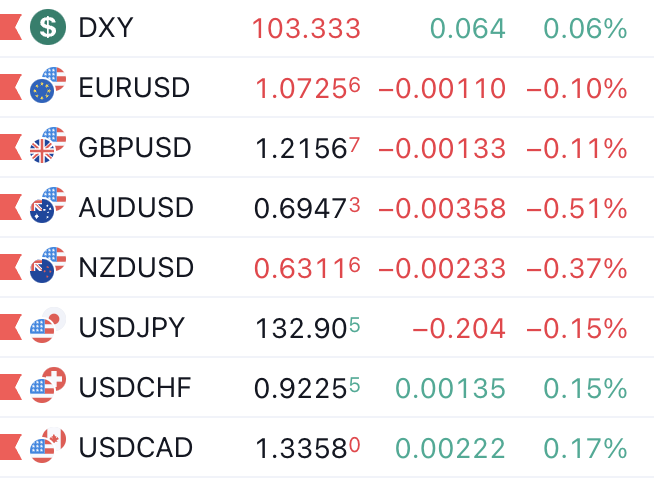Click the AUDUSD last price 0.69473
The image size is (654, 478).
pos(307,209)
